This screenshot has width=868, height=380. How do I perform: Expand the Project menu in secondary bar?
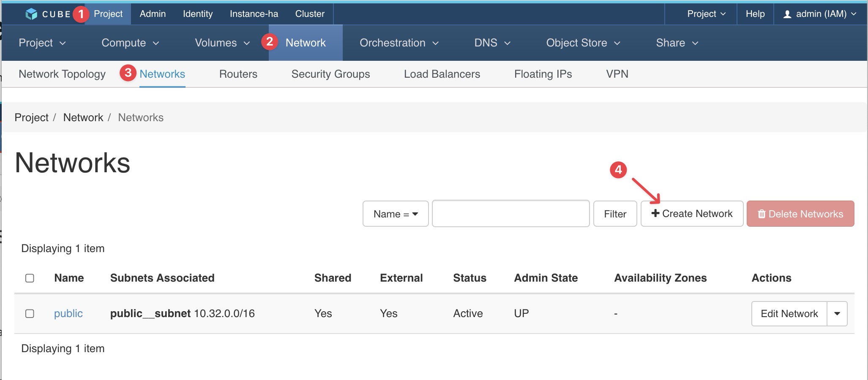[42, 43]
